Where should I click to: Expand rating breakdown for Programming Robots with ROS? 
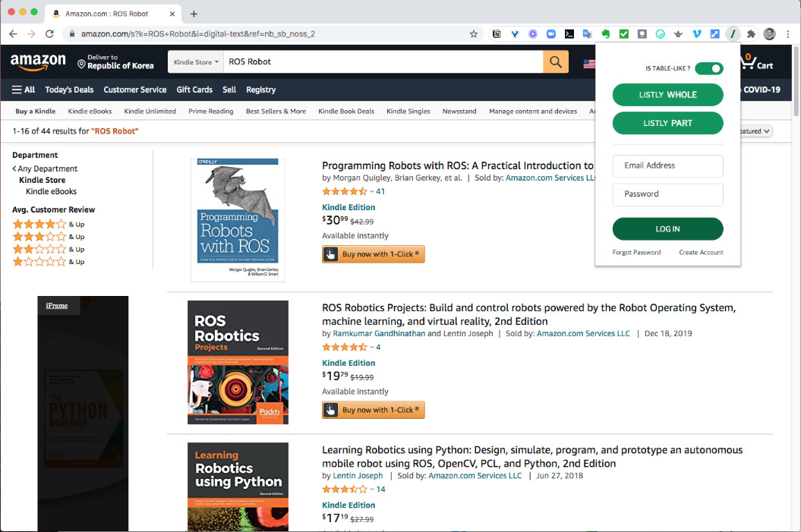pos(372,191)
